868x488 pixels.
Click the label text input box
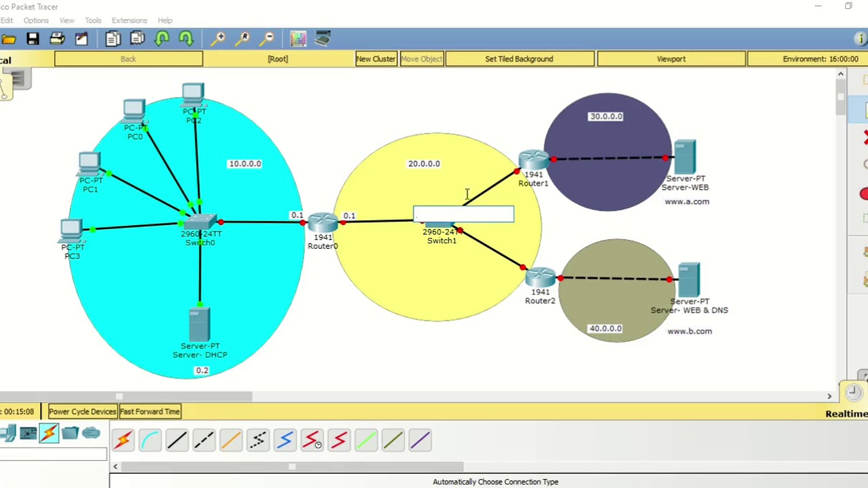(464, 215)
